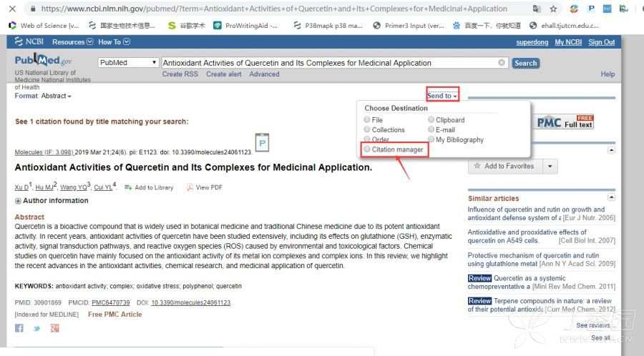Select the Clipboard destination option
The width and height of the screenshot is (644, 356).
431,120
